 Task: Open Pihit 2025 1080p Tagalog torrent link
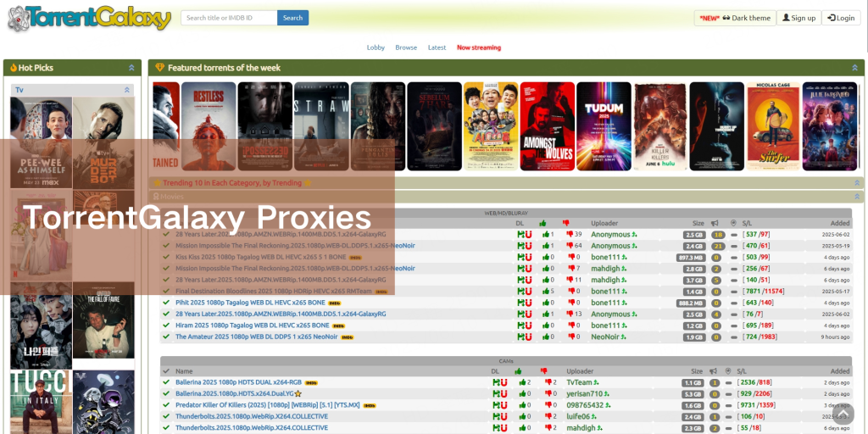[x=250, y=303]
